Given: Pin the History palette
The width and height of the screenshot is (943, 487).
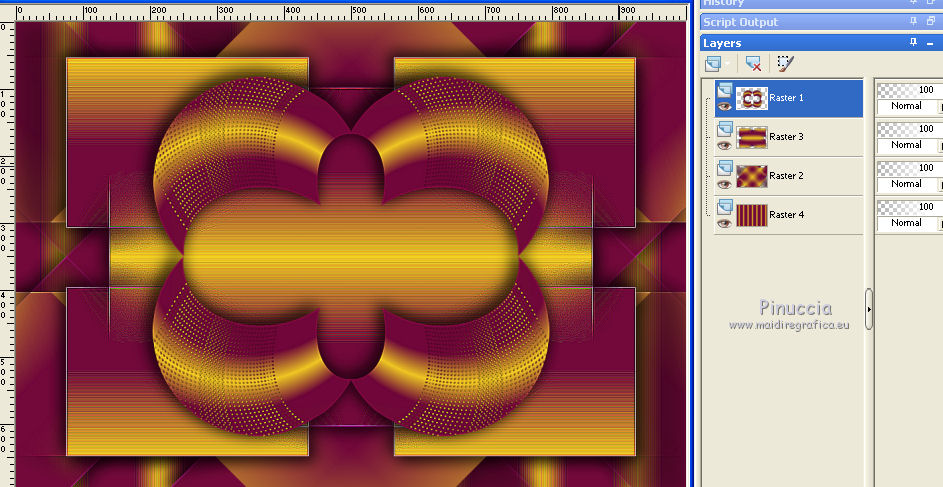Looking at the screenshot, I should pyautogui.click(x=914, y=2).
